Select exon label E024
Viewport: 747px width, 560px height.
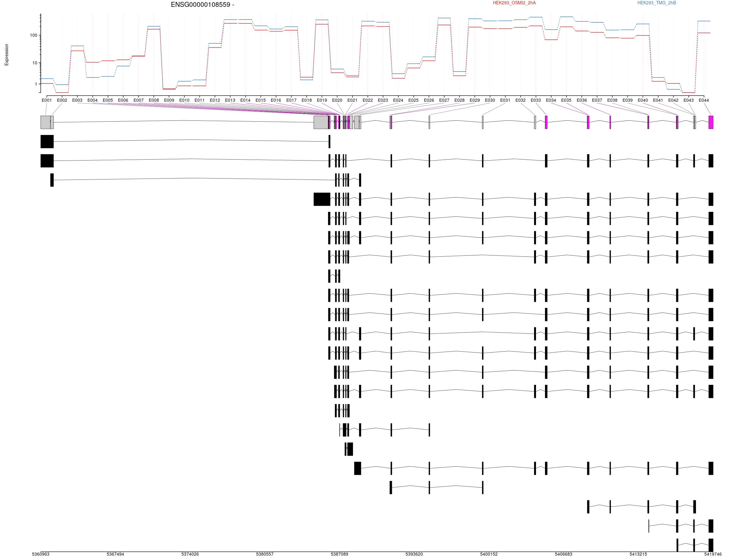point(398,100)
